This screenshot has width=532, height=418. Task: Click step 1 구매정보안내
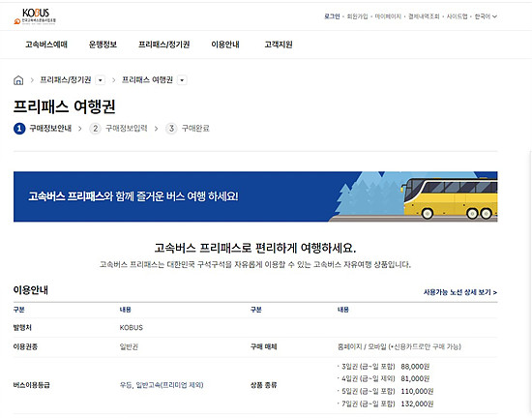pos(43,129)
